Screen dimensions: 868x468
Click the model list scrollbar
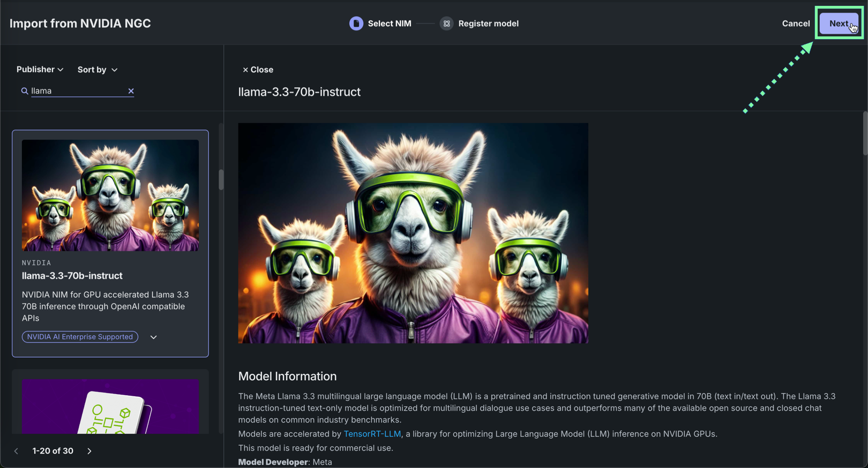[221, 179]
